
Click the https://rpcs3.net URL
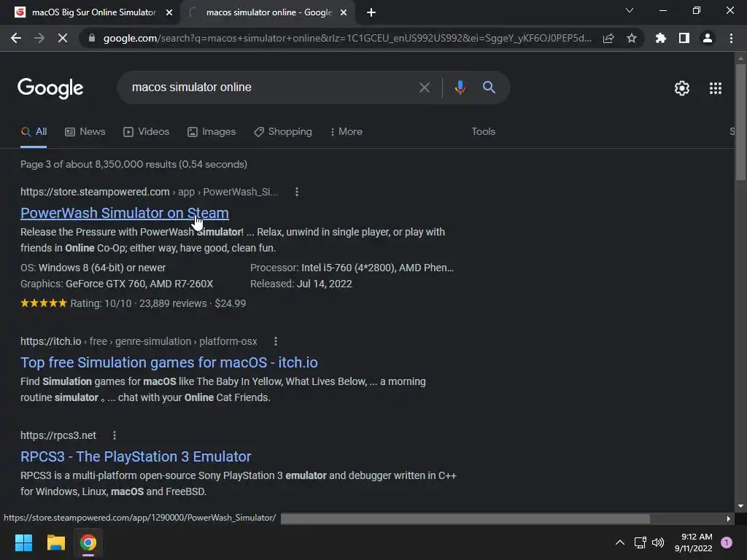(58, 435)
